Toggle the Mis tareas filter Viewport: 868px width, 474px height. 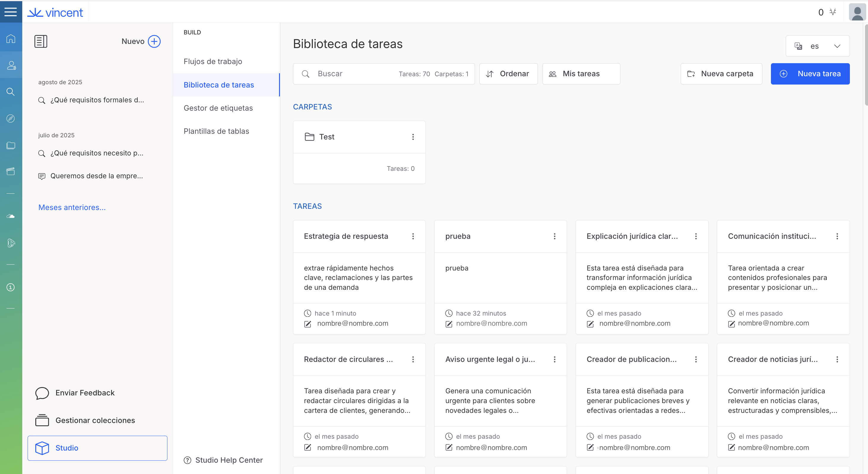tap(581, 74)
